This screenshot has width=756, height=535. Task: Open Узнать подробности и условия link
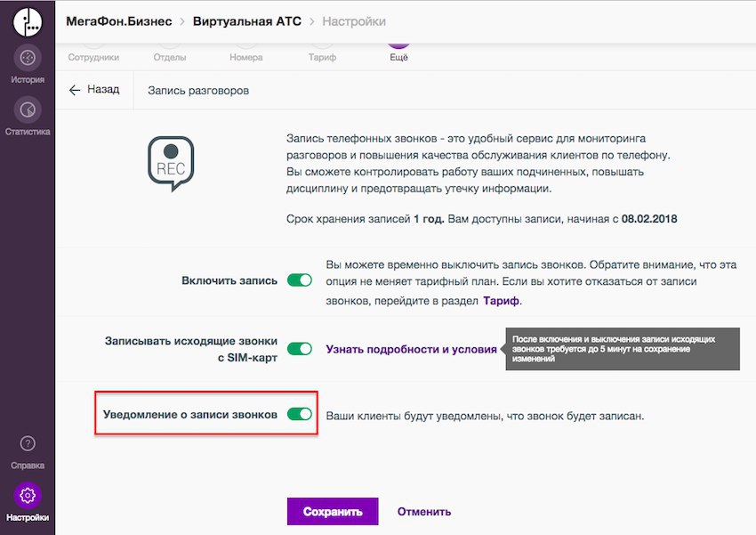[411, 349]
